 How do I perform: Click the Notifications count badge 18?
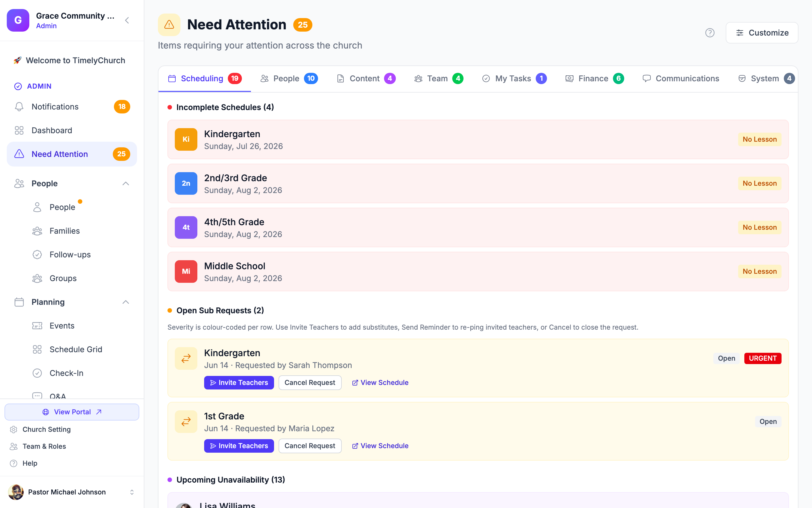122,106
